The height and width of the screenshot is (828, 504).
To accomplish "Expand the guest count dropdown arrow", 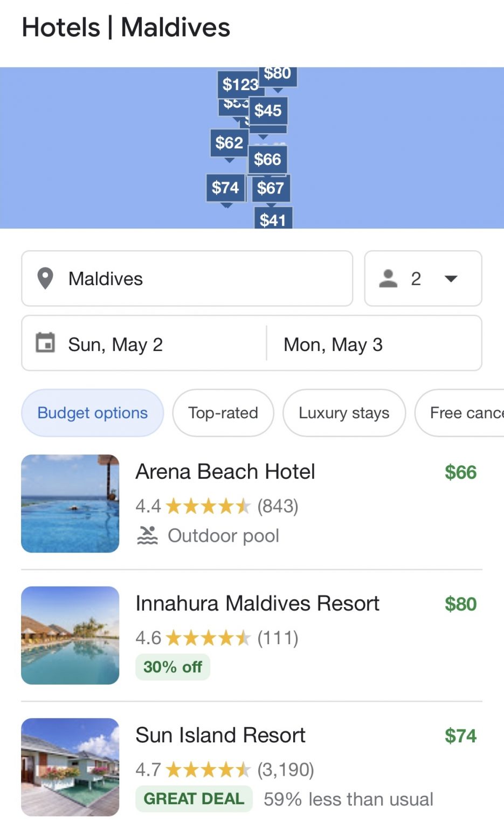I will [451, 279].
